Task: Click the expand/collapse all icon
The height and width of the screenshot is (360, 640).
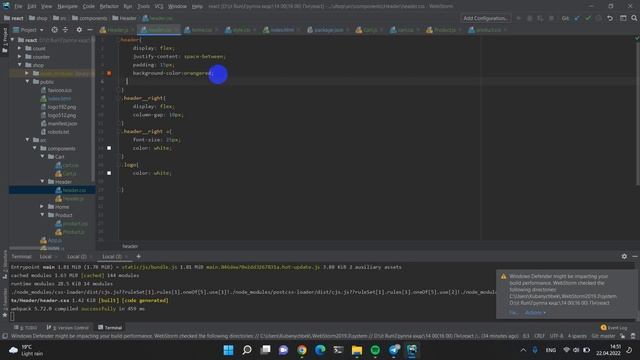Action: click(x=65, y=30)
